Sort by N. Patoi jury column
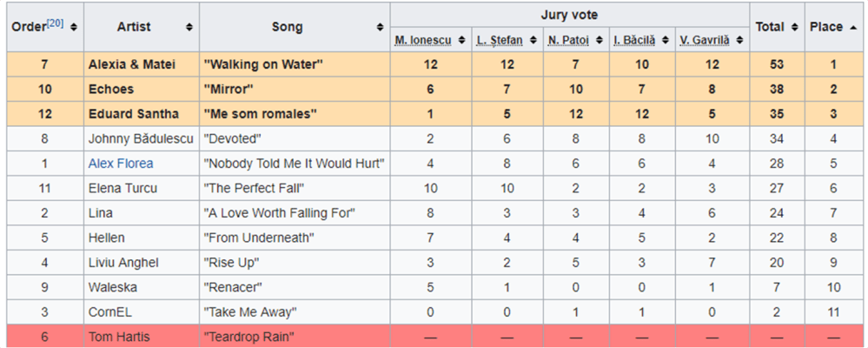Screen dimensions: 868x348 coord(599,40)
